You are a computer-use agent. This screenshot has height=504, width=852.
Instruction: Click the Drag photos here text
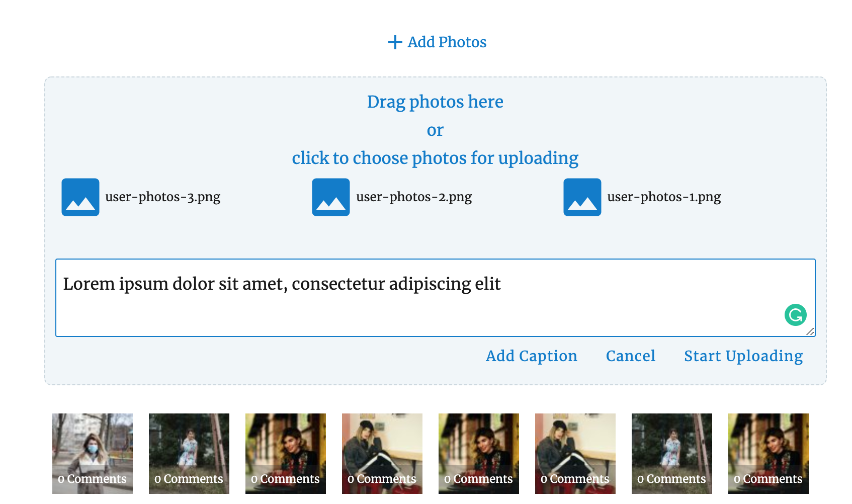[435, 102]
